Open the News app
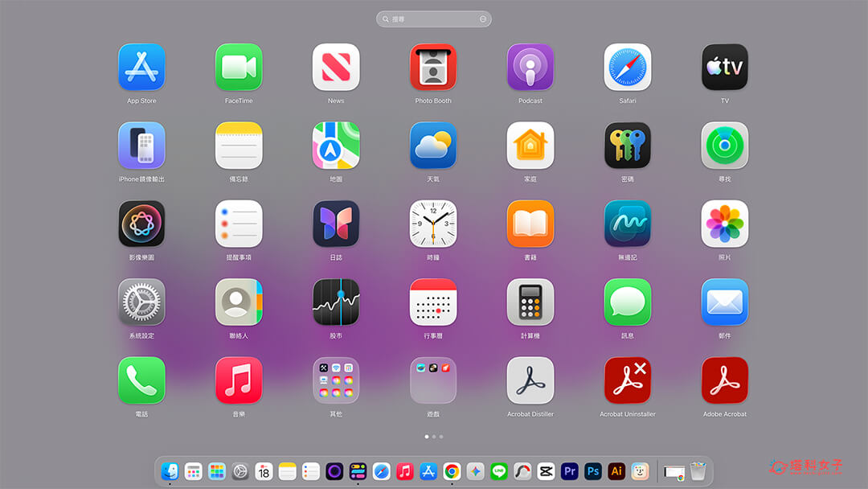This screenshot has height=489, width=868. click(336, 67)
